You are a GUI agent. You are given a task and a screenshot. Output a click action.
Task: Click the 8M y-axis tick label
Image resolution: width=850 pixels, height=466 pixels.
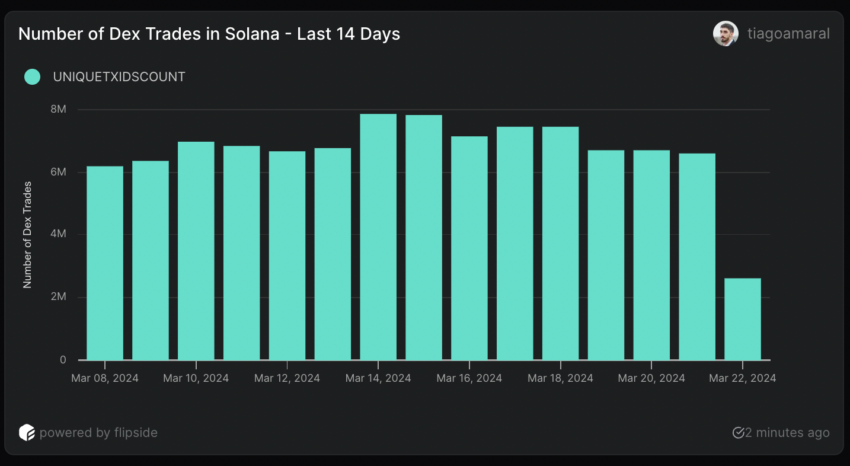(57, 109)
